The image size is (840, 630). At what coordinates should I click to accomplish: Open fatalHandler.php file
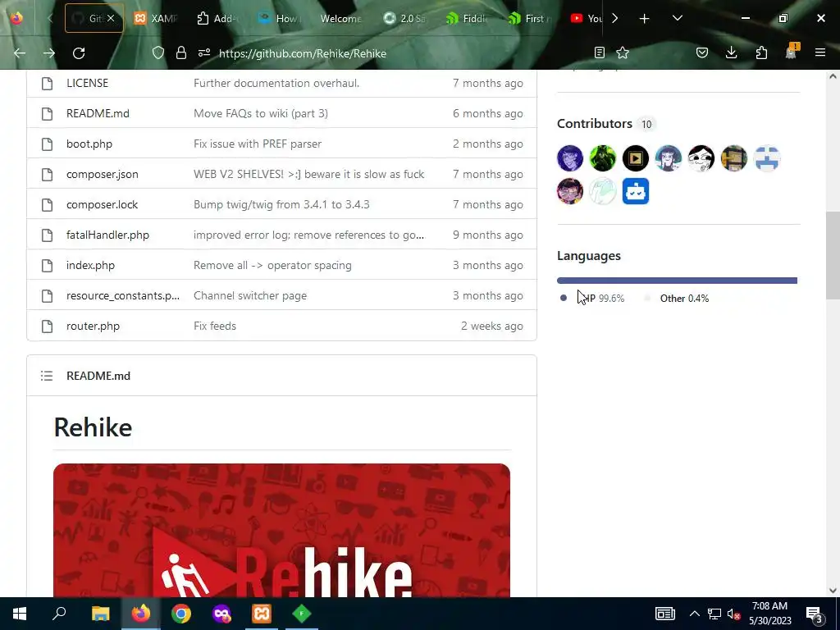(107, 235)
